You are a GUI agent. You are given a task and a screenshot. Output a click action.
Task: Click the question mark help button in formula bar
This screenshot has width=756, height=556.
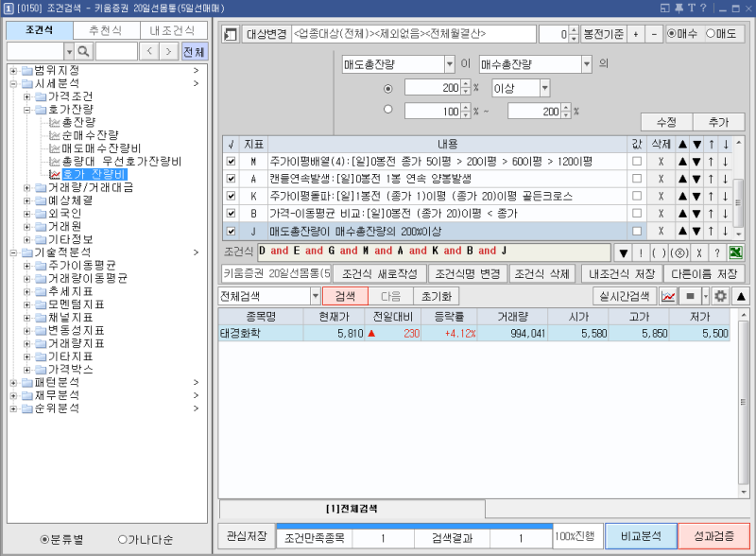pyautogui.click(x=717, y=252)
